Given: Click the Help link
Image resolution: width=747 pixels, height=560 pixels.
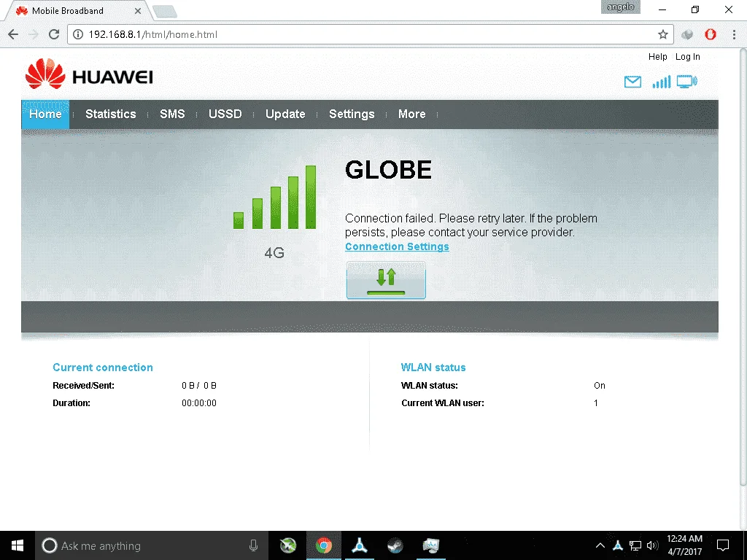Looking at the screenshot, I should click(x=657, y=57).
